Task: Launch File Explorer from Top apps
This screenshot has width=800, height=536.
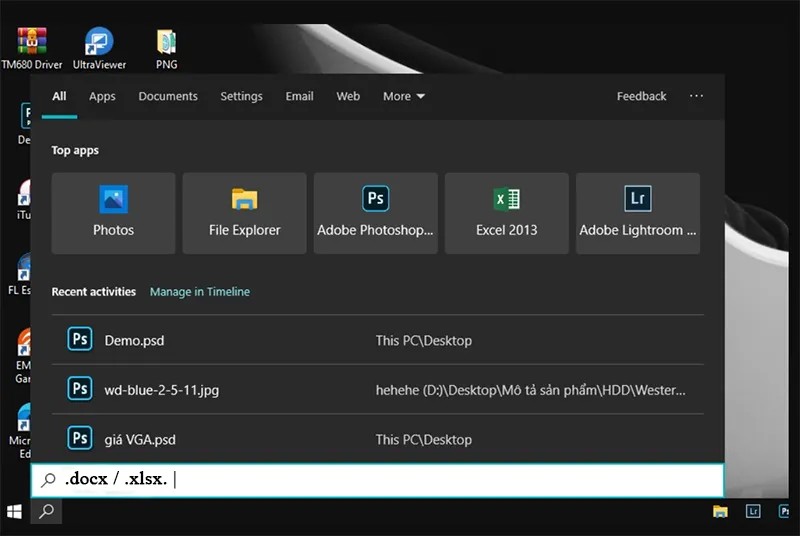Action: [244, 213]
